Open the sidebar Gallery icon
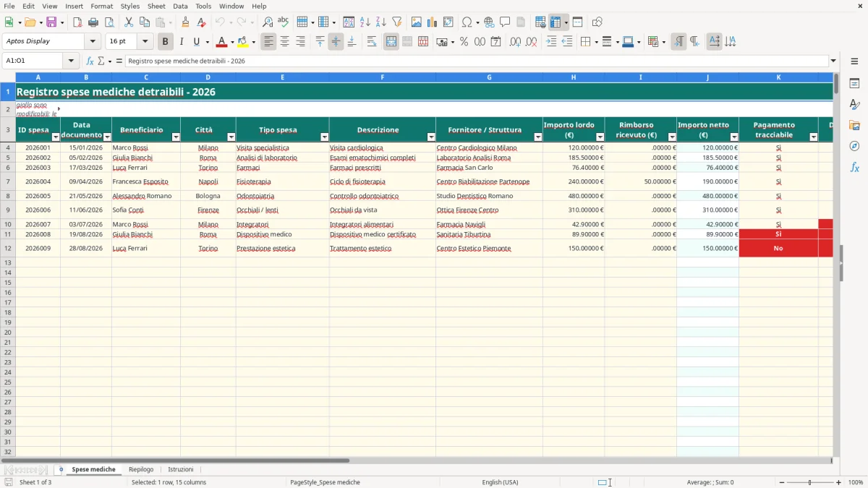This screenshot has height=488, width=868. tap(854, 126)
